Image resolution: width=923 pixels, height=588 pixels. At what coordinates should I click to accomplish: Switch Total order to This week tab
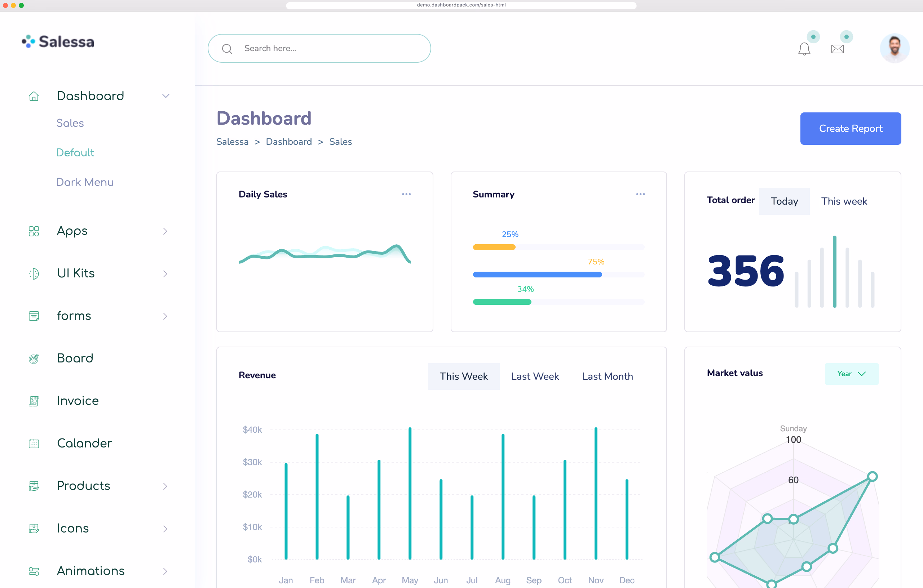pyautogui.click(x=844, y=201)
